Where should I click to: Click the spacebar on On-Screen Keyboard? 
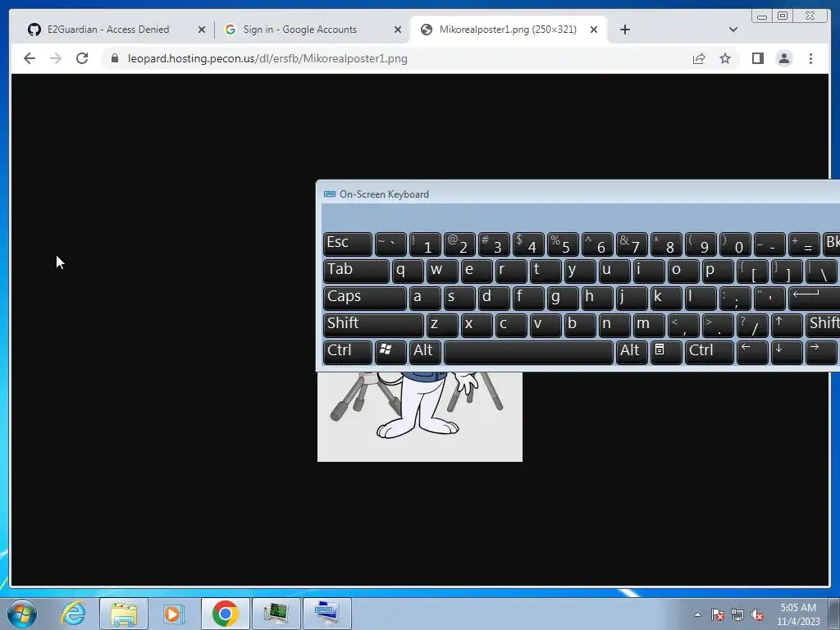[x=529, y=353]
